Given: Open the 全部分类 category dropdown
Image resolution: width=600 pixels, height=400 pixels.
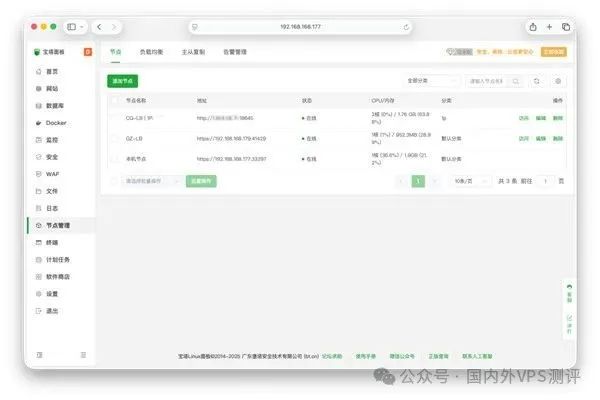Looking at the screenshot, I should pyautogui.click(x=431, y=81).
